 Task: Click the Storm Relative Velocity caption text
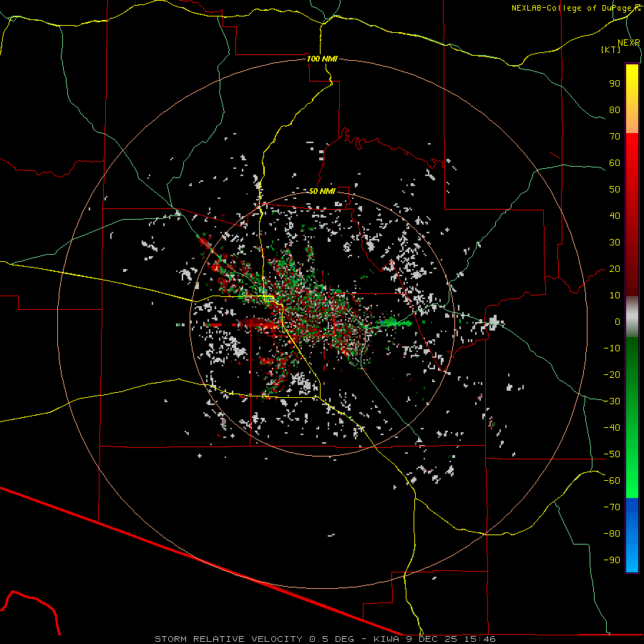(325, 639)
